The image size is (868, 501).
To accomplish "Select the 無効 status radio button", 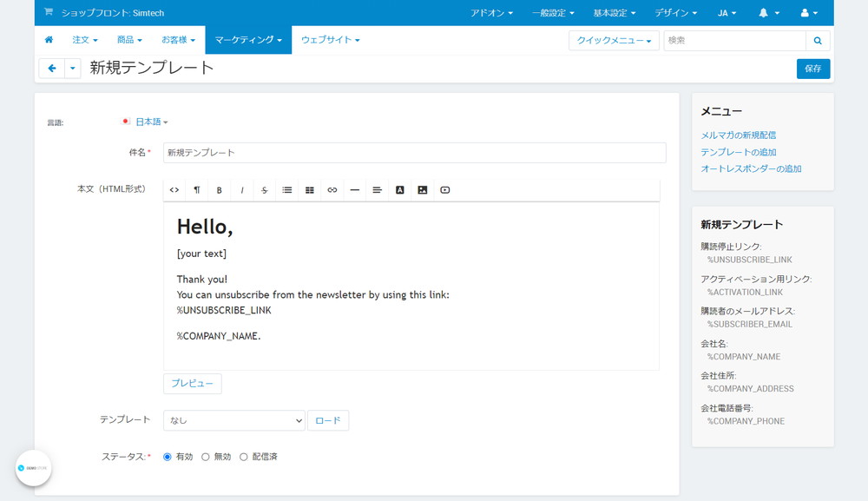I will tap(206, 457).
